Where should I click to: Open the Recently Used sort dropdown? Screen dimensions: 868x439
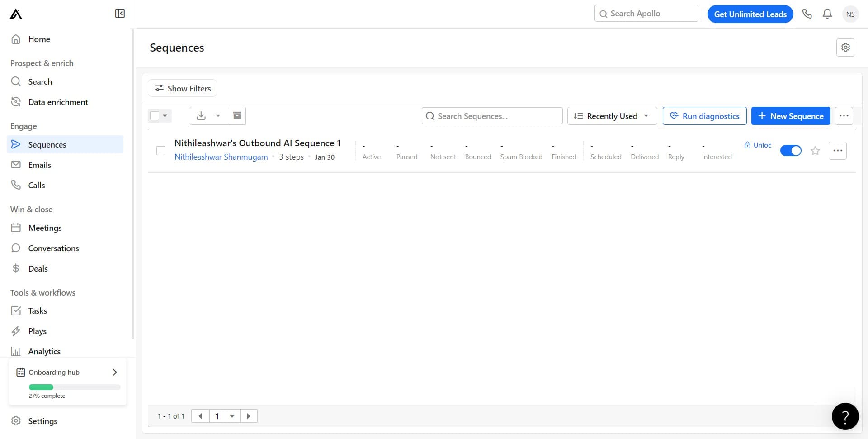click(612, 116)
